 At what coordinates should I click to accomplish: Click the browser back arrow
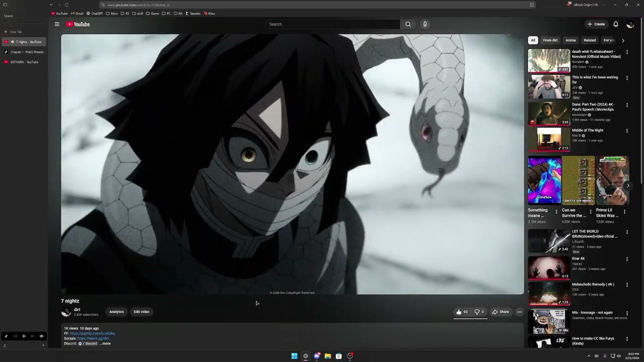51,5
